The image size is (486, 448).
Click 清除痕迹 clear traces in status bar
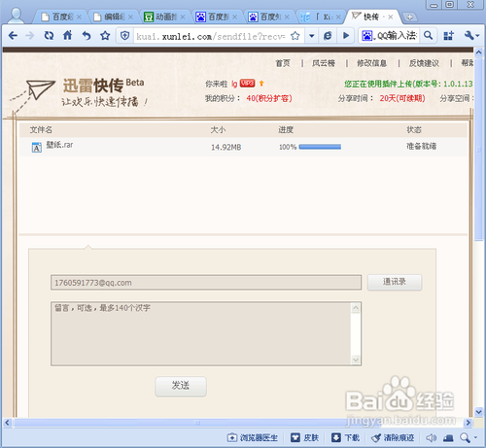pyautogui.click(x=393, y=438)
